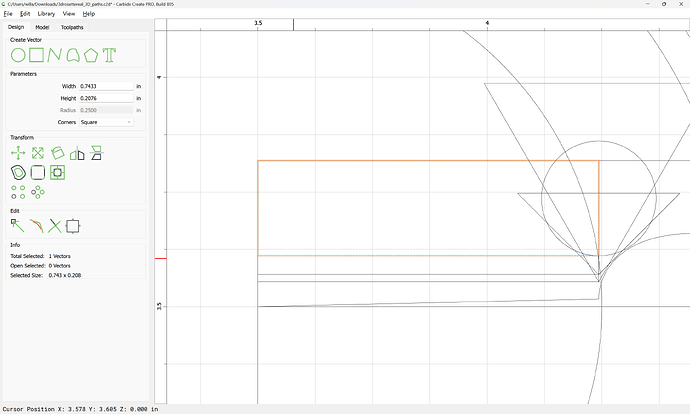Image resolution: width=690 pixels, height=414 pixels.
Task: Click the Move transform icon
Action: (x=18, y=153)
